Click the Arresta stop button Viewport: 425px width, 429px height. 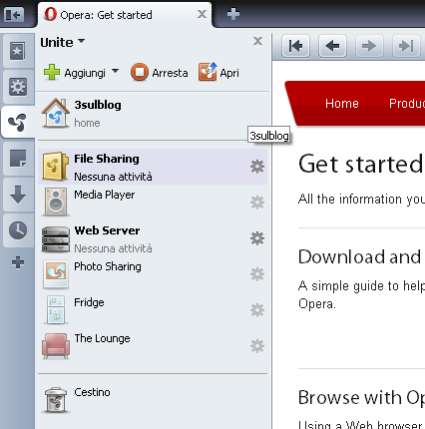point(159,72)
